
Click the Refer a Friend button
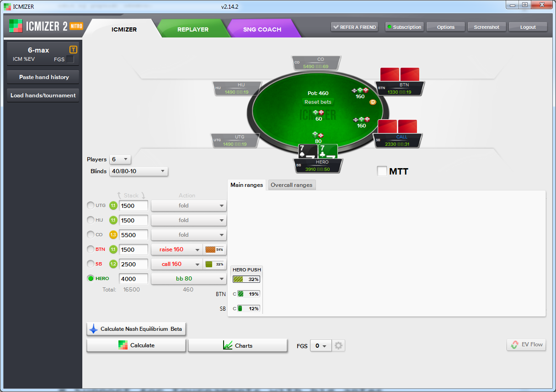[x=354, y=27]
